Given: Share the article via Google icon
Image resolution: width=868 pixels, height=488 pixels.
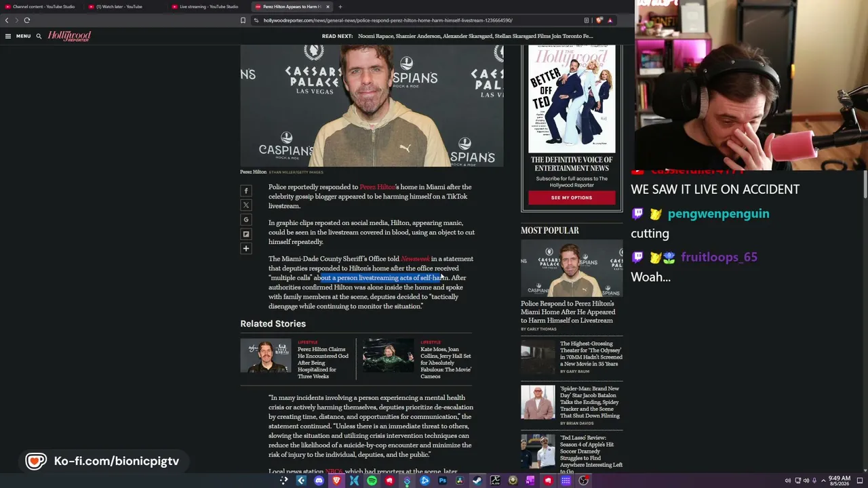Looking at the screenshot, I should pos(246,220).
